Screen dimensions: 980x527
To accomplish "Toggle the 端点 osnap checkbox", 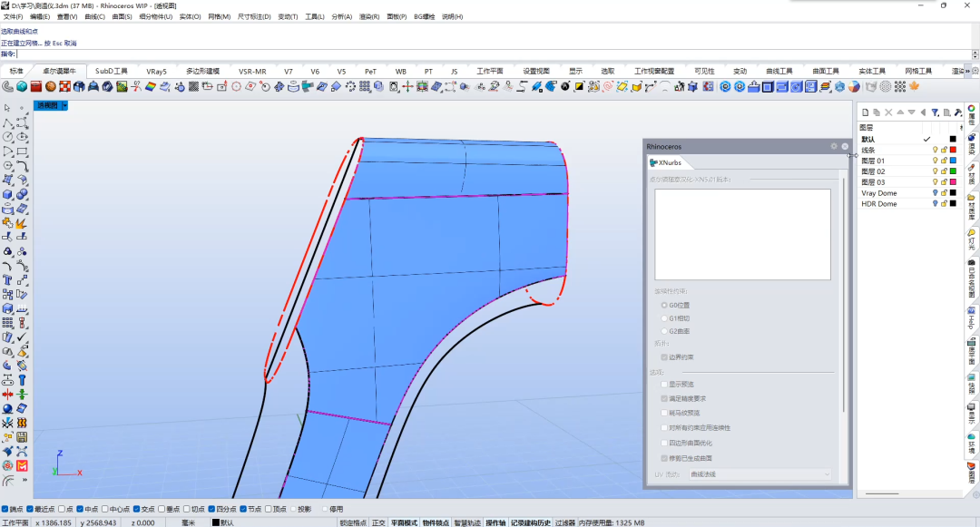I will 5,509.
